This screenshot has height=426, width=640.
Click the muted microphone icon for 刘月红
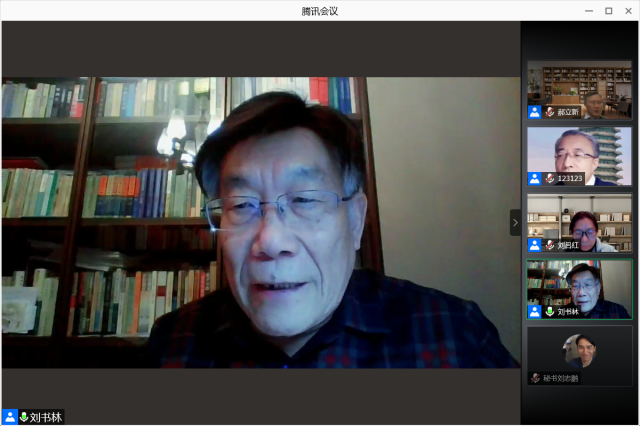point(549,245)
